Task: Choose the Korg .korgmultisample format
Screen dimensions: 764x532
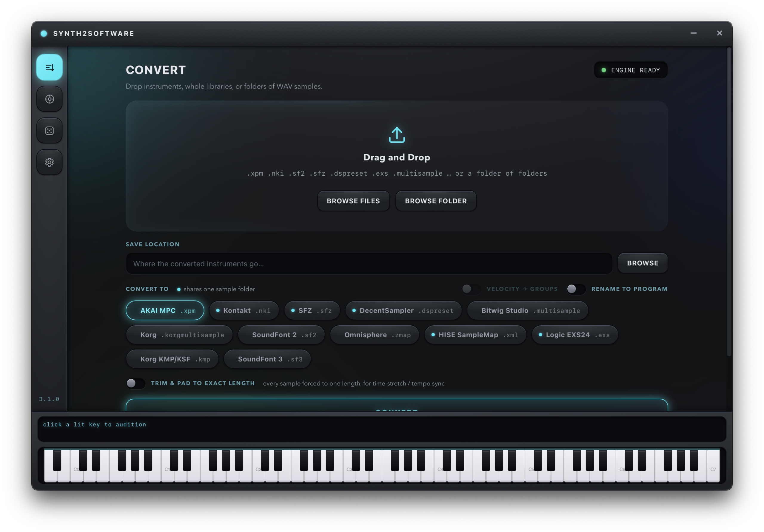Action: click(179, 335)
